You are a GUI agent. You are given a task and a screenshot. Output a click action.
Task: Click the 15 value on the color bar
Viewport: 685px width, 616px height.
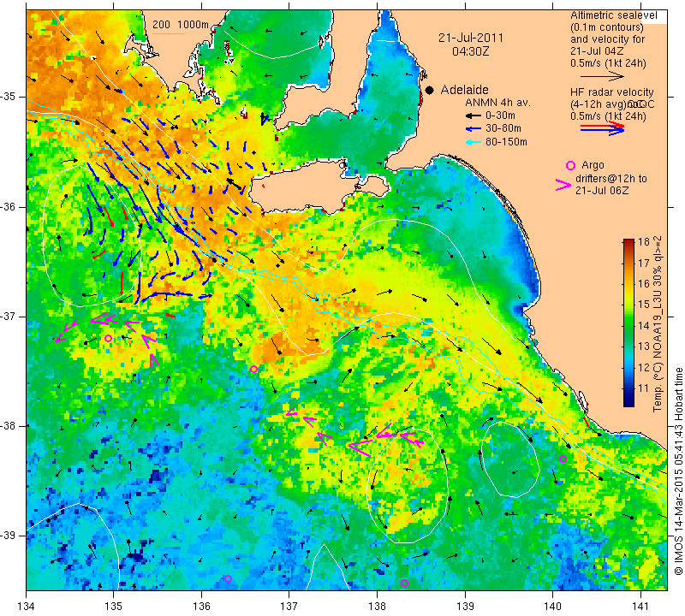click(644, 305)
